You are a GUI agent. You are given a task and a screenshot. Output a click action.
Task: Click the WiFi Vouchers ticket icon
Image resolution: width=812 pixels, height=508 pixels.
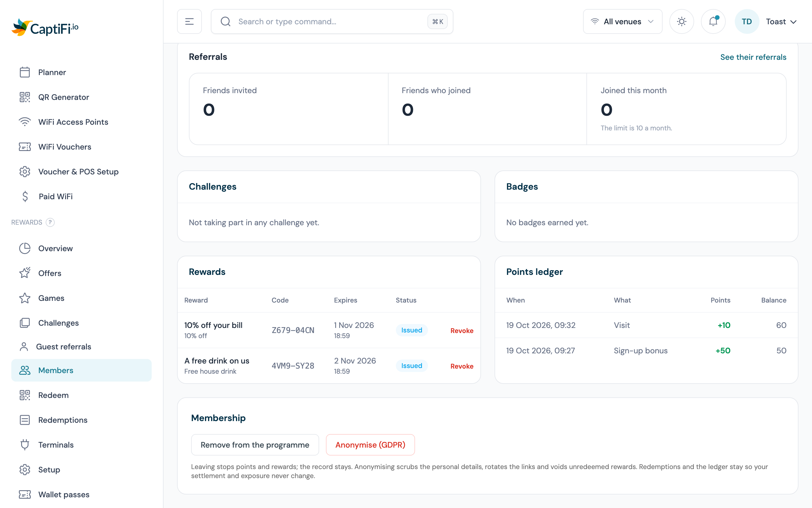pyautogui.click(x=25, y=147)
